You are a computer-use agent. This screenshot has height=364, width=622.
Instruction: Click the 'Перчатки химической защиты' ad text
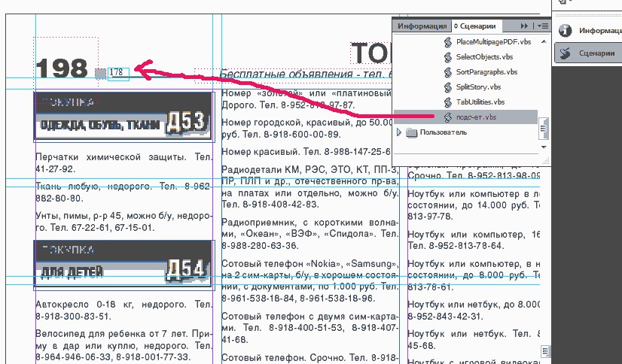coord(123,162)
